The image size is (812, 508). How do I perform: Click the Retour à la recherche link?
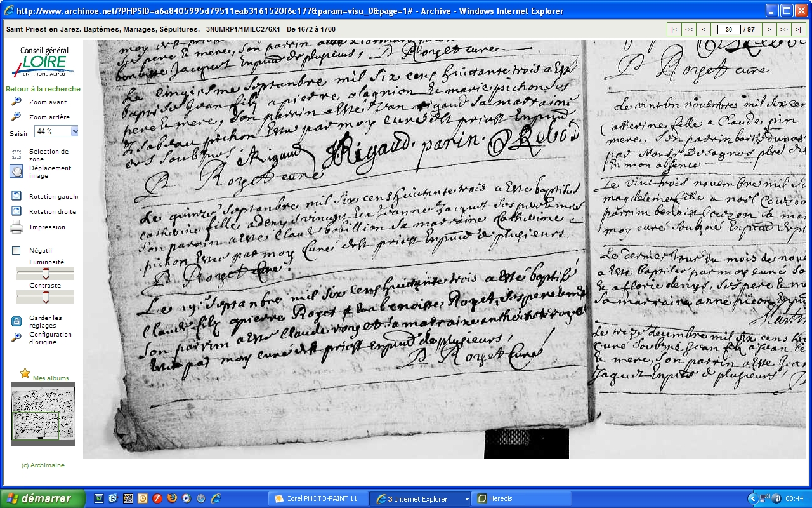click(43, 89)
